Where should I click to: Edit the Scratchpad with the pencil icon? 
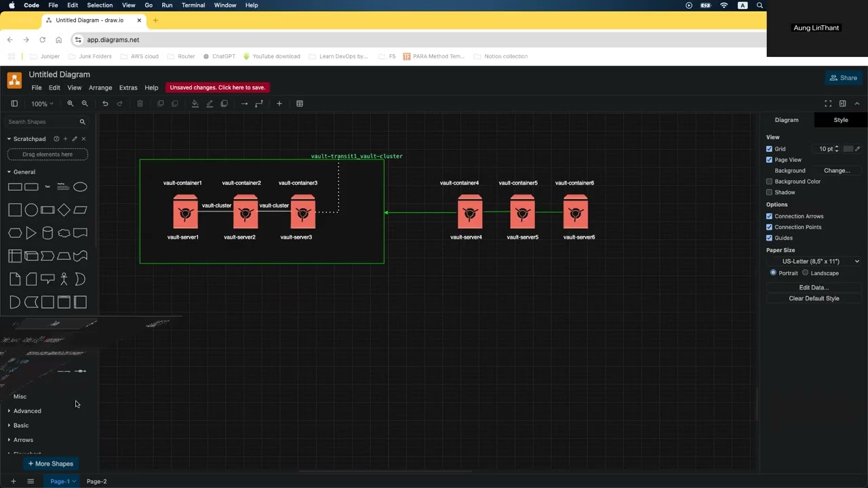tap(75, 139)
